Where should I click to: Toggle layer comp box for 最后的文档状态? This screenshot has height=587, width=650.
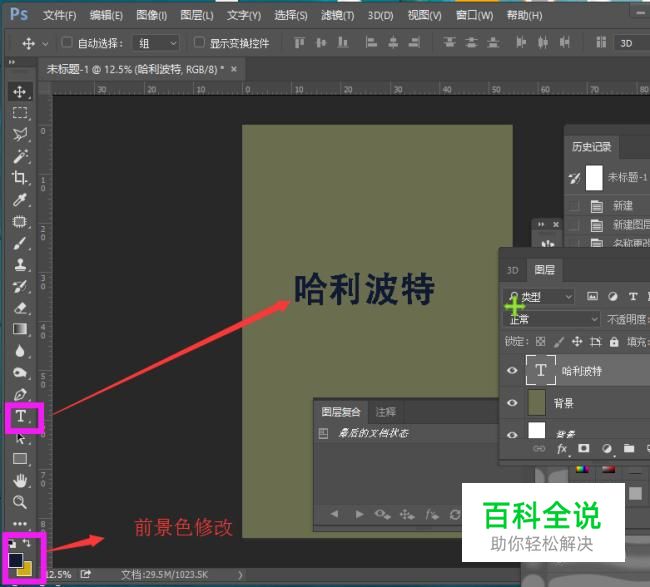323,434
